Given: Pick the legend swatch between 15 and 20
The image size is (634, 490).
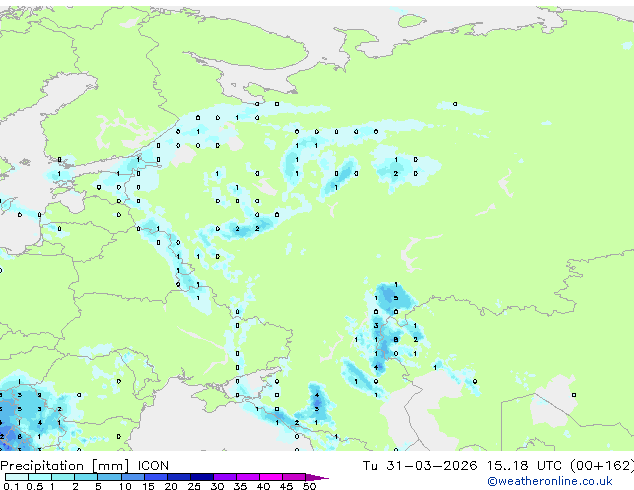Looking at the screenshot, I should coord(156,477).
